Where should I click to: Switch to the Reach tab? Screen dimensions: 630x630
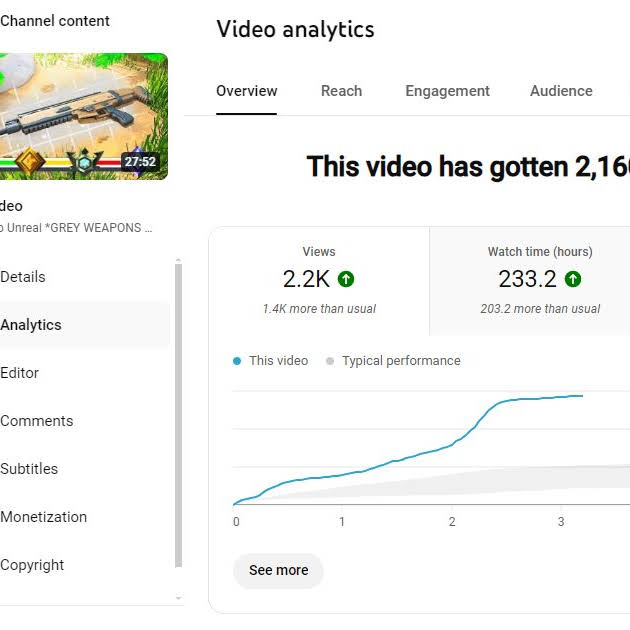[341, 91]
